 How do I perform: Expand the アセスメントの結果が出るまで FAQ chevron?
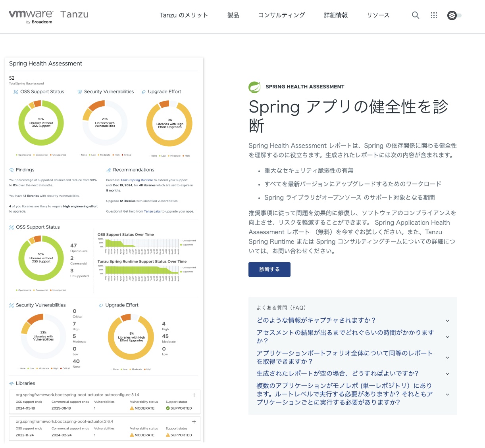(x=448, y=337)
